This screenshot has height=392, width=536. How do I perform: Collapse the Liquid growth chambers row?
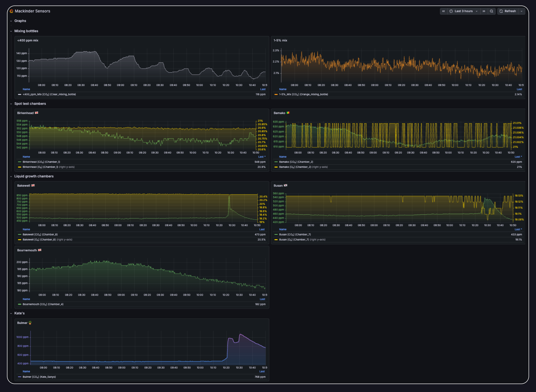11,177
